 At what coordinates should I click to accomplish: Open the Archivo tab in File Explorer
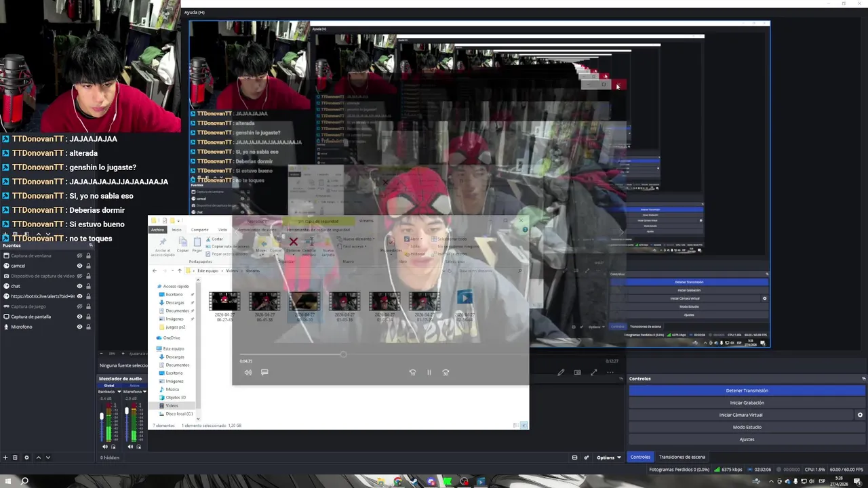coord(157,230)
